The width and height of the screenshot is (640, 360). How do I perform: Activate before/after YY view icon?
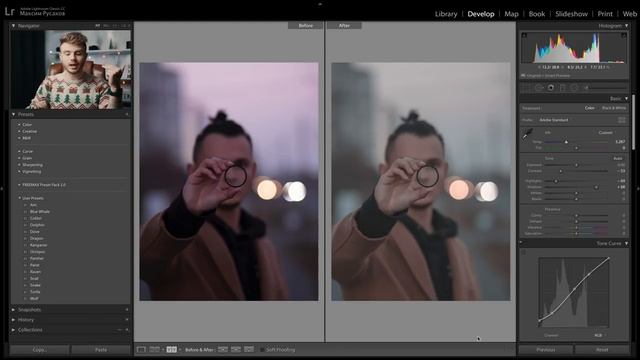(171, 350)
